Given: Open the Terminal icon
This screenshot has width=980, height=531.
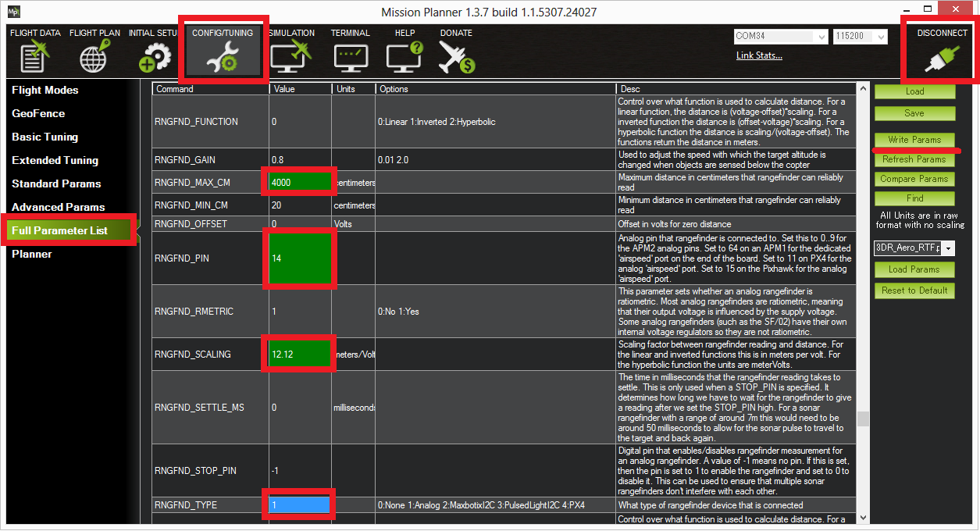Looking at the screenshot, I should tap(350, 57).
